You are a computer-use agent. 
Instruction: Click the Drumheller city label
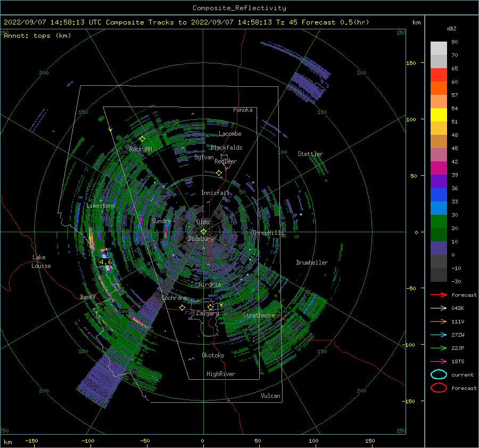(x=312, y=263)
